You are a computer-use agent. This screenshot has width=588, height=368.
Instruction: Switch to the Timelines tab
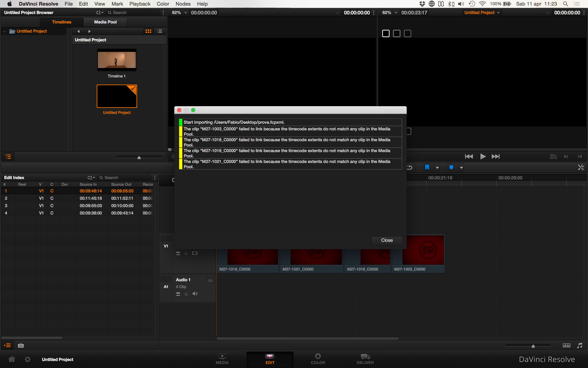tap(62, 22)
